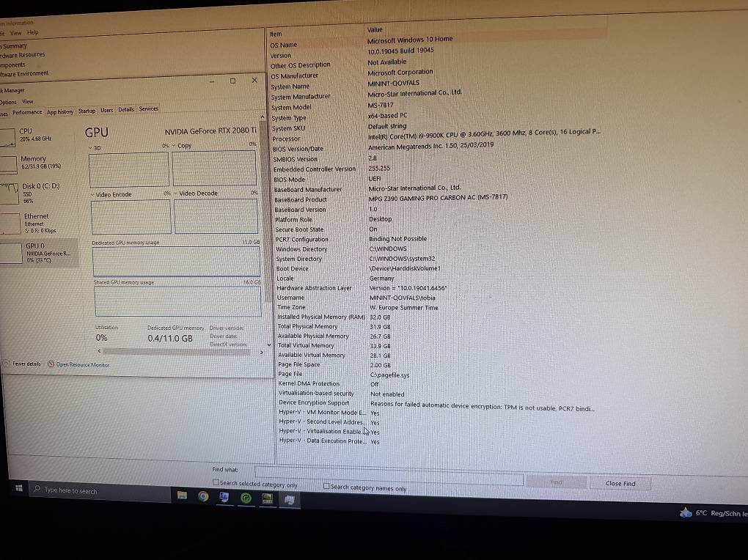Open the weather widget showing 6°C

(713, 513)
